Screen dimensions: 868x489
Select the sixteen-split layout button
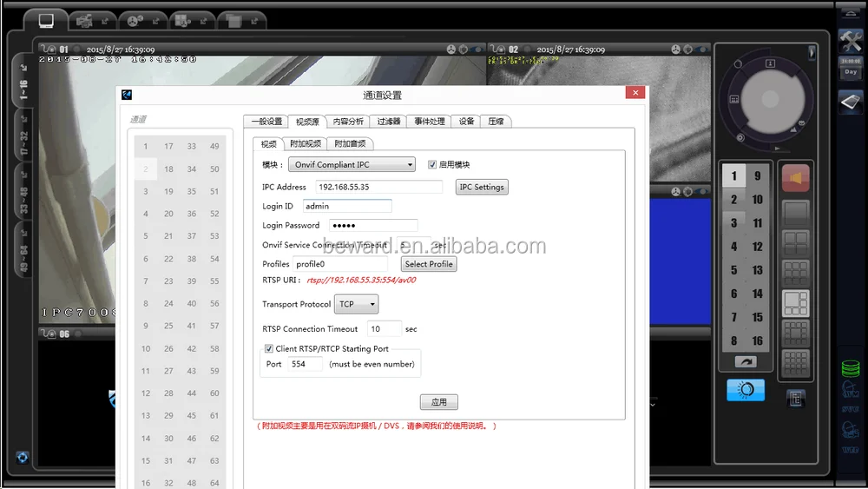point(795,363)
